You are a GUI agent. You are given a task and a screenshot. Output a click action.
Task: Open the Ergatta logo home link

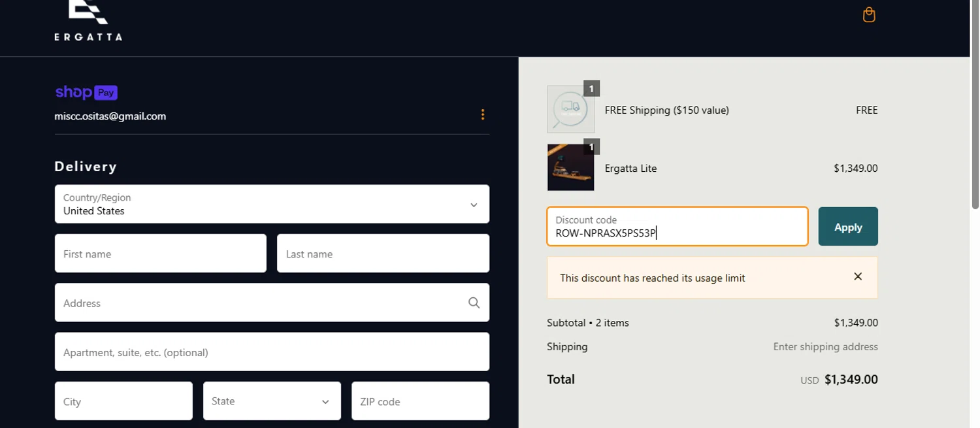click(88, 20)
